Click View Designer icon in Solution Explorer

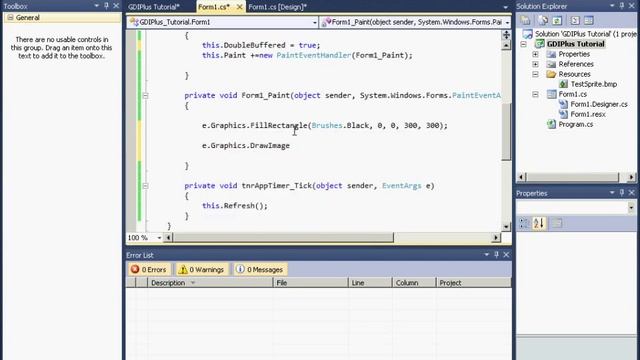tap(589, 20)
